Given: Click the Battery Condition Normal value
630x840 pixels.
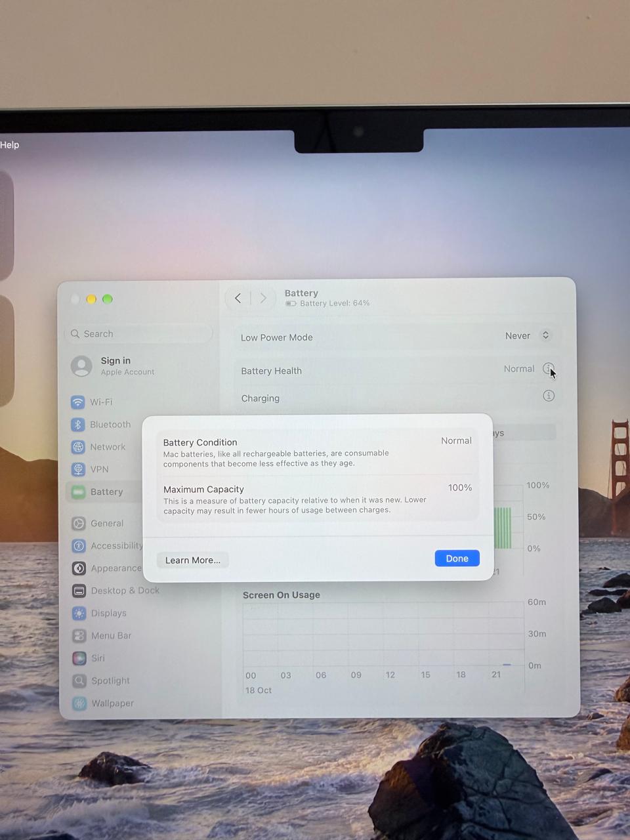Looking at the screenshot, I should 456,440.
